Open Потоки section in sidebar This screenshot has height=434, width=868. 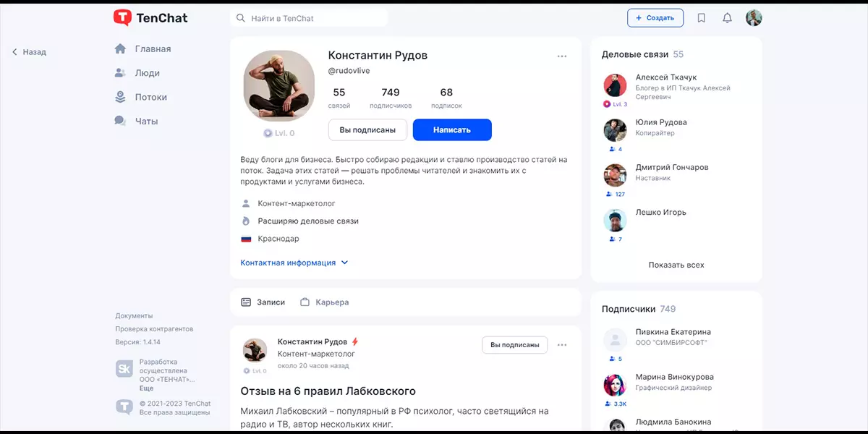click(141, 97)
